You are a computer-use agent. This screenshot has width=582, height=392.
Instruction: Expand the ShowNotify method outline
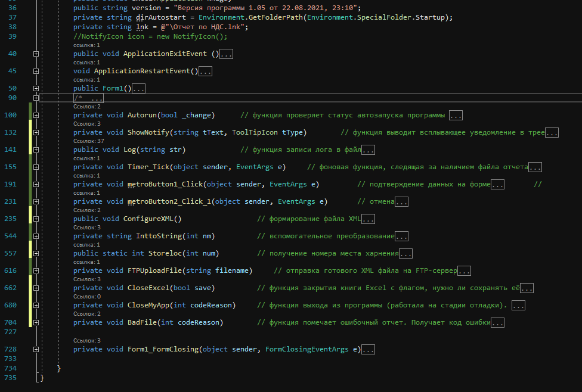(36, 132)
